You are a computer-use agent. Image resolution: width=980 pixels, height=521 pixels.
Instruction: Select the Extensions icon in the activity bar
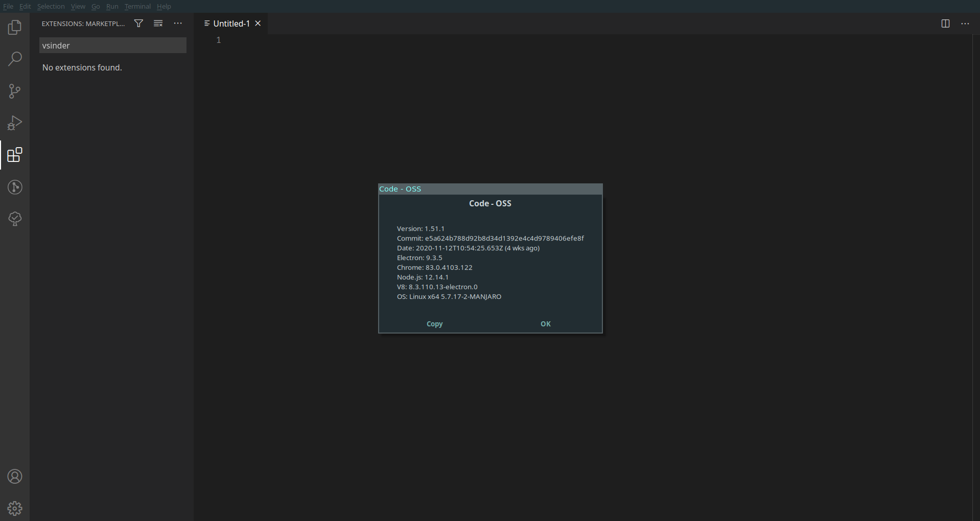[15, 155]
